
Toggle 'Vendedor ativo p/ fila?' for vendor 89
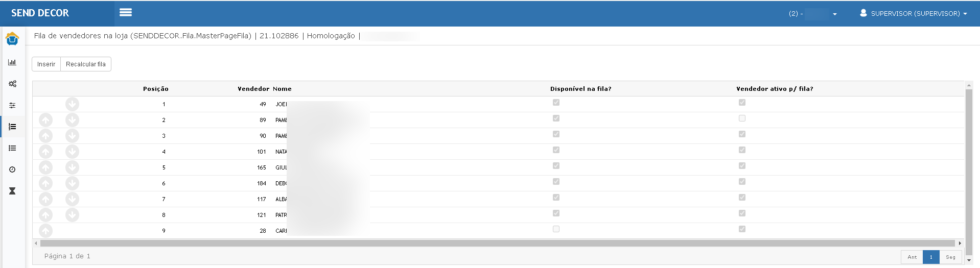742,118
